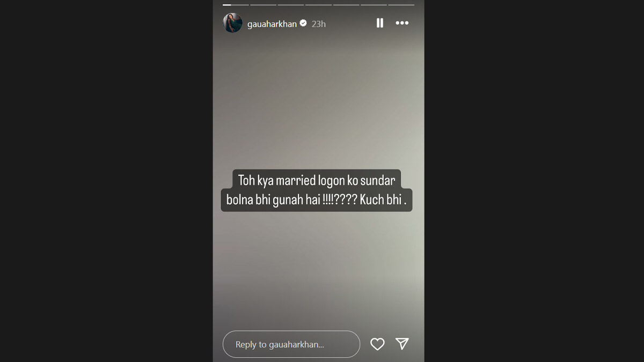Jump to the last story progress segment
This screenshot has height=362, width=644.
[x=401, y=5]
